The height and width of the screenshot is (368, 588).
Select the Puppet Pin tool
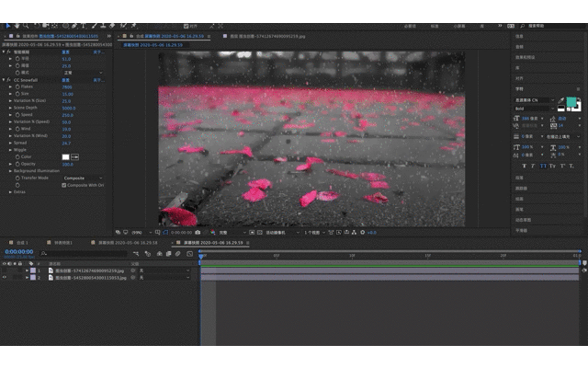coord(133,26)
